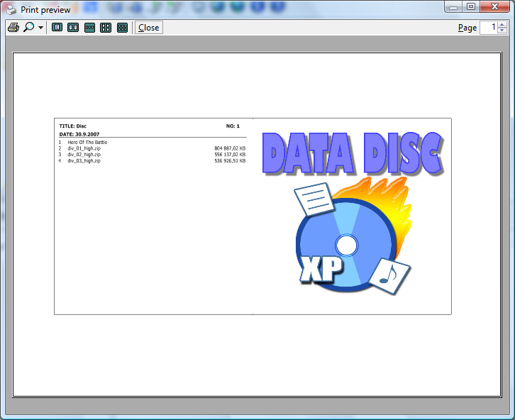The height and width of the screenshot is (420, 515).
Task: Show four pages layout view
Action: click(106, 28)
